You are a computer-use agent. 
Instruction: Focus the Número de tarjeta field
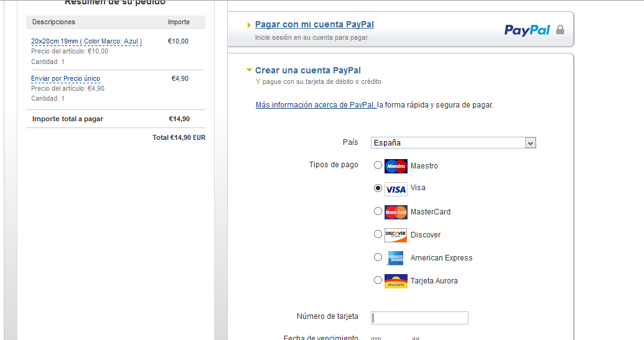coord(419,318)
